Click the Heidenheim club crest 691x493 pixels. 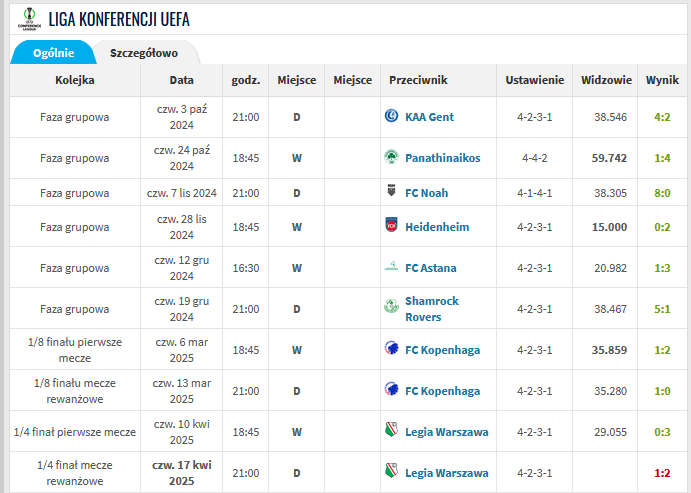(390, 227)
